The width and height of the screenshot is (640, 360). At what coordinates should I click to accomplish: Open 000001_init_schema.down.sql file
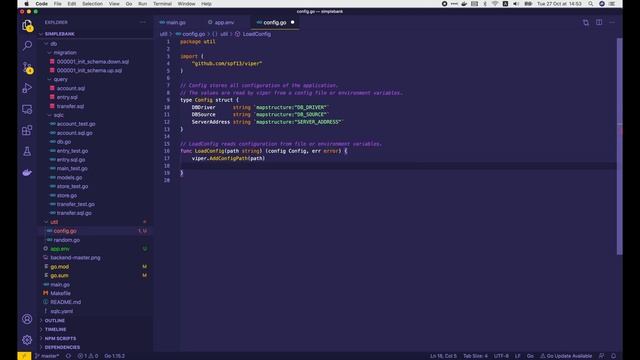(x=93, y=62)
